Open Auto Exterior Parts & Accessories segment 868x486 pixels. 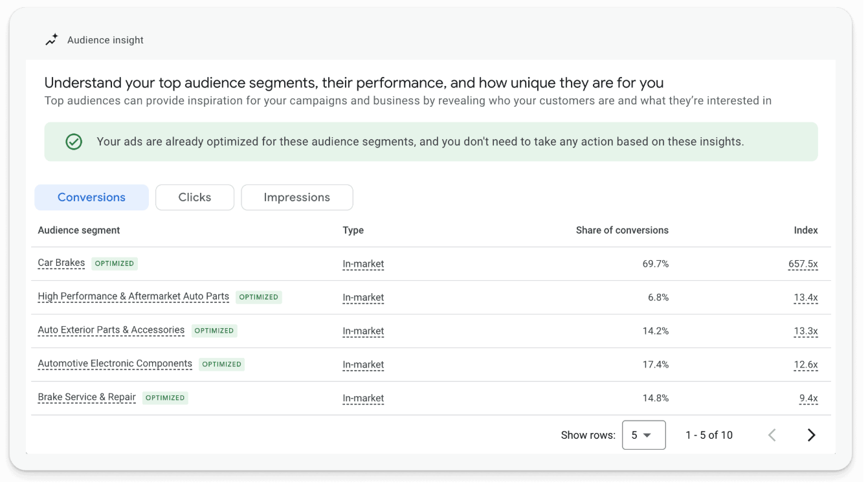click(111, 331)
